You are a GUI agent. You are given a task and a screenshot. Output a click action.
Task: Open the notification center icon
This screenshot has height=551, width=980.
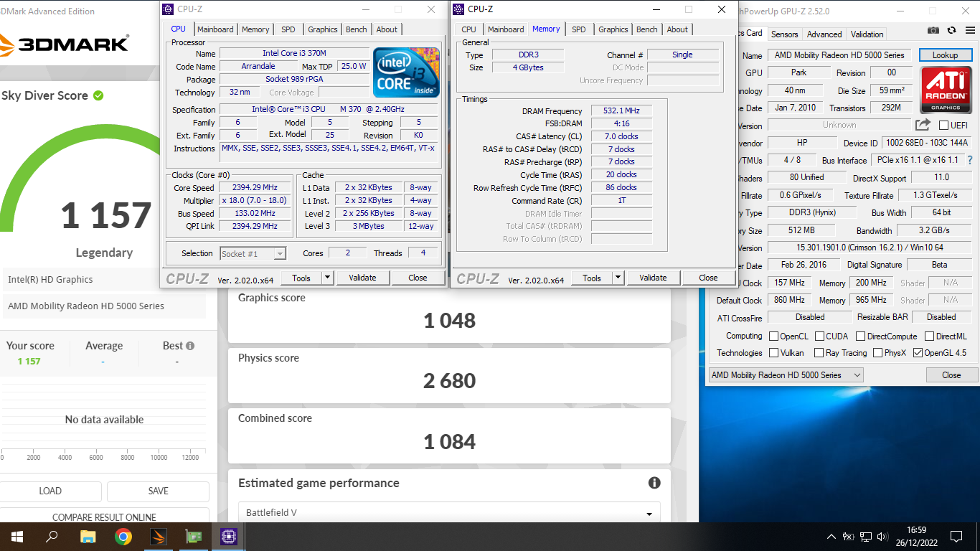(956, 536)
